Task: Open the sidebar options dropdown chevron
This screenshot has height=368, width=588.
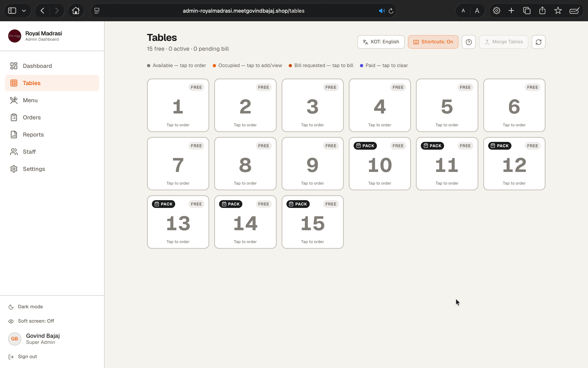Action: click(x=24, y=11)
